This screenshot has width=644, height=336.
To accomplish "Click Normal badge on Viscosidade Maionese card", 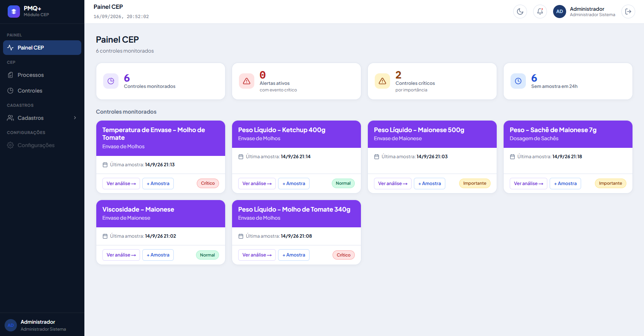I will (x=208, y=255).
